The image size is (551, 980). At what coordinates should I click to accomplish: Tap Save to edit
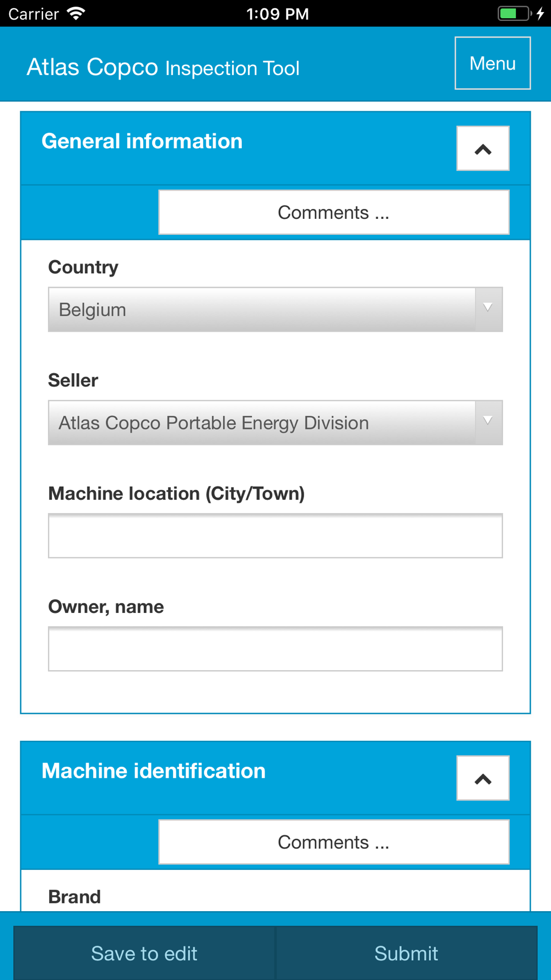point(144,953)
